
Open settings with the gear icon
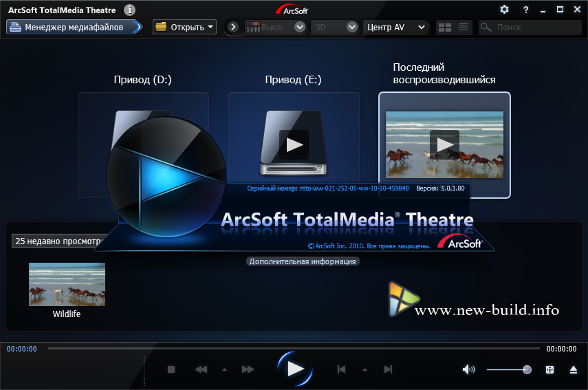coord(504,10)
